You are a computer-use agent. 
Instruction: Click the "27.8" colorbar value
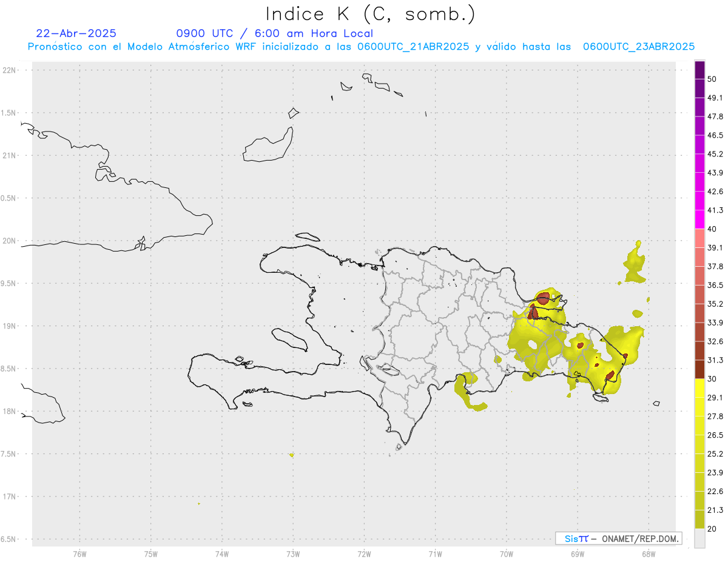(x=715, y=416)
